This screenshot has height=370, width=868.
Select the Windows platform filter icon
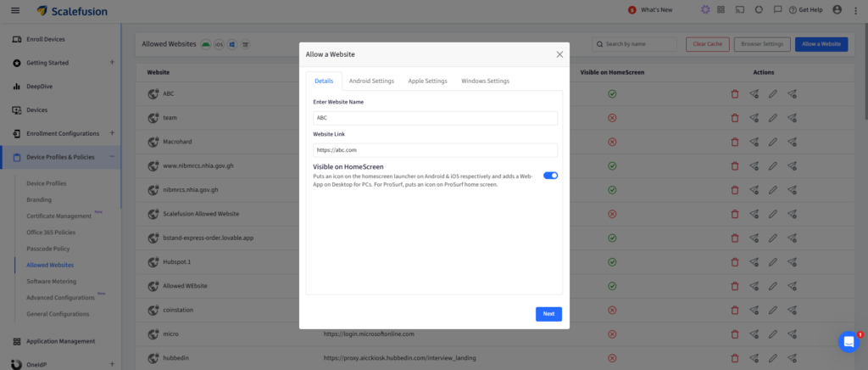click(232, 44)
